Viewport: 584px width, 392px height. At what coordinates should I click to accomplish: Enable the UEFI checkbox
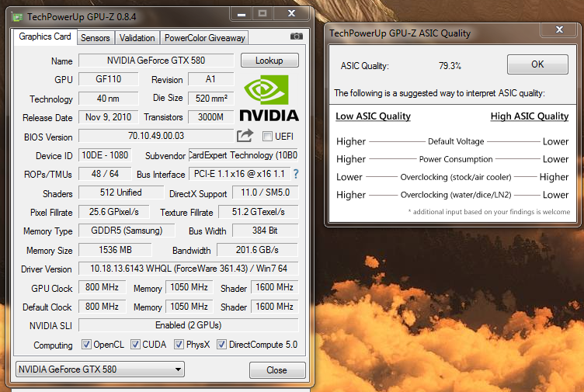click(x=267, y=137)
